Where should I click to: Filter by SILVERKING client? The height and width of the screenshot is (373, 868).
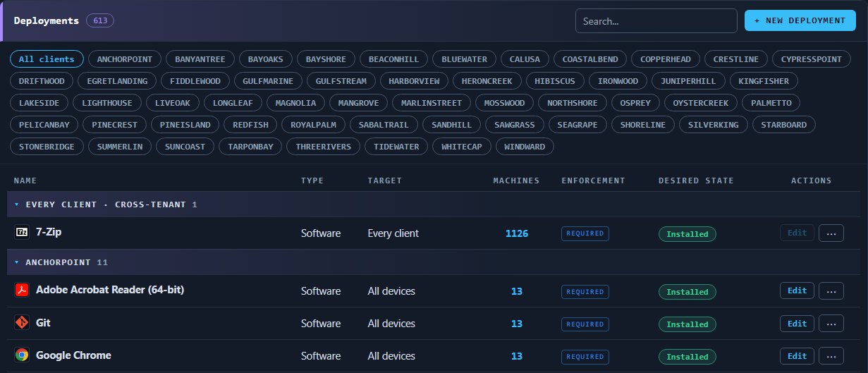713,125
